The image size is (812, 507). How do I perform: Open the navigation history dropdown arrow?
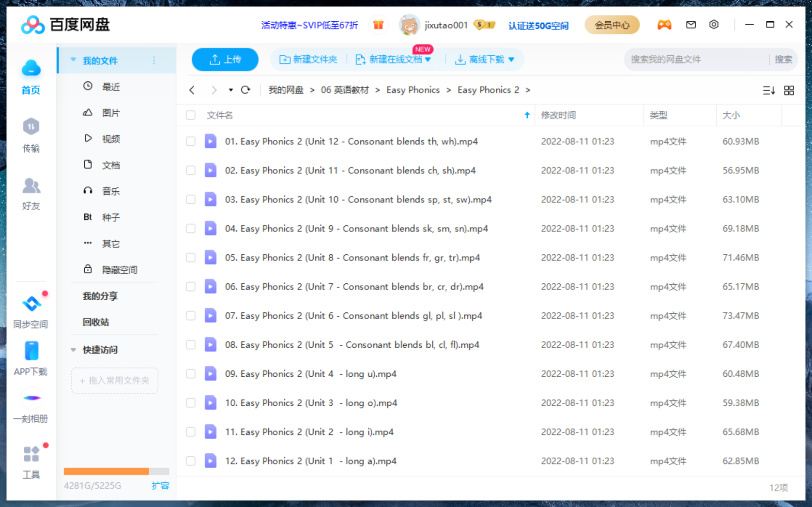pos(230,90)
